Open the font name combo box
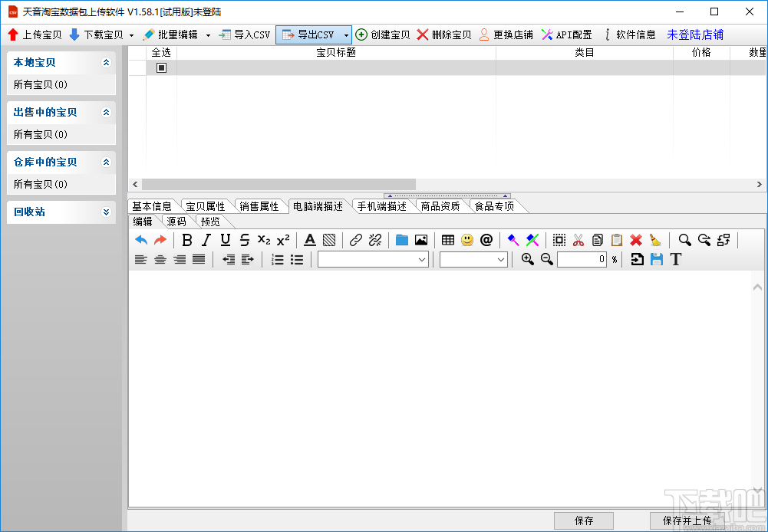This screenshot has width=768, height=532. [x=373, y=259]
